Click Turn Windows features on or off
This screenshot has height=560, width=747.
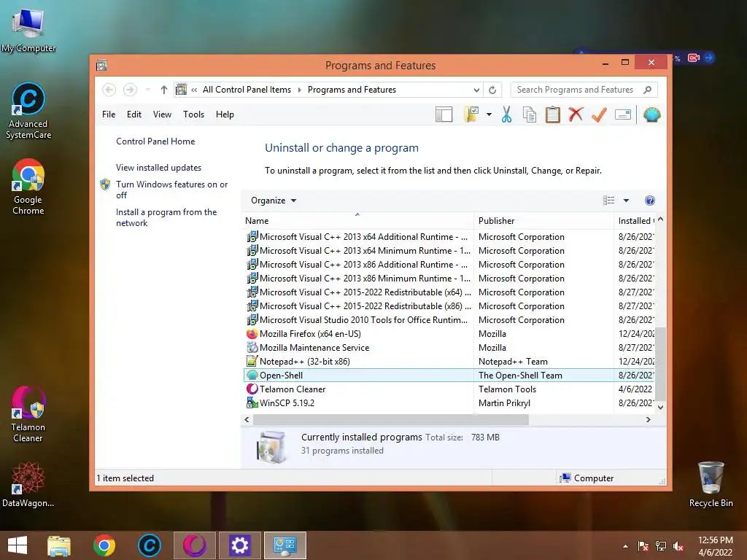(171, 190)
